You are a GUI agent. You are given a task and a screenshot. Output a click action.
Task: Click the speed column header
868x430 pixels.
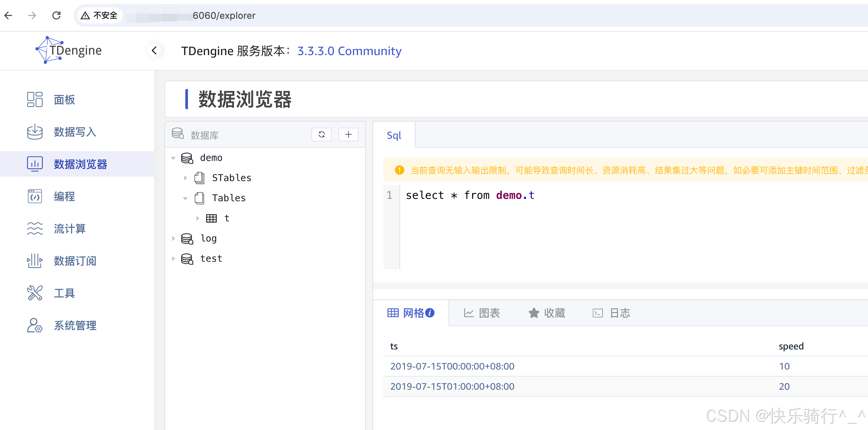tap(791, 346)
